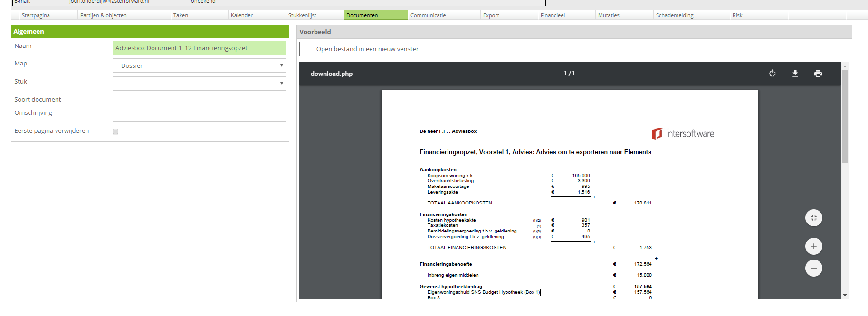Click the Algemeen panel header
868x316 pixels.
(x=150, y=31)
